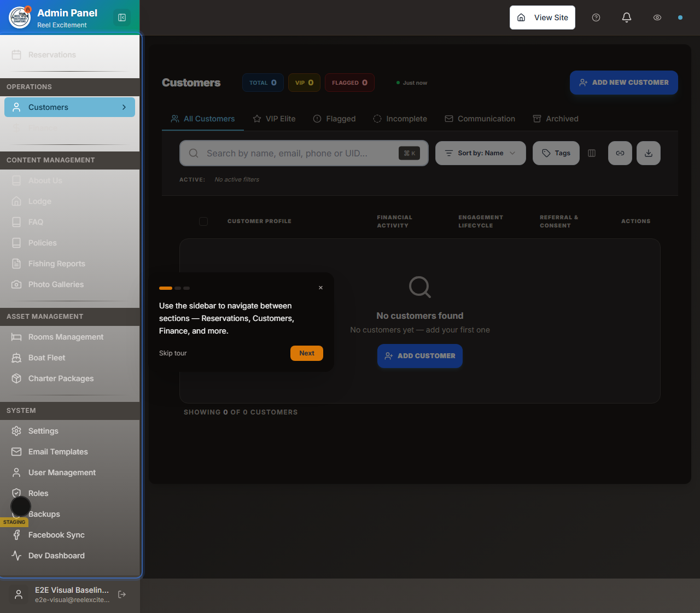Toggle the eye preview icon in header
This screenshot has height=613, width=700.
tap(657, 17)
